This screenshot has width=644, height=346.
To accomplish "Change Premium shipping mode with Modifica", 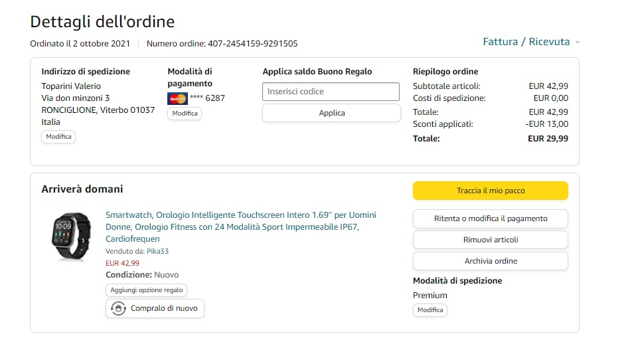I will (x=430, y=310).
